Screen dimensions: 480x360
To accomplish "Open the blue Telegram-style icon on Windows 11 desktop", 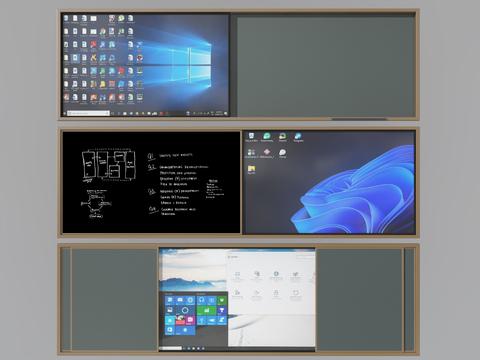I will pos(298,136).
